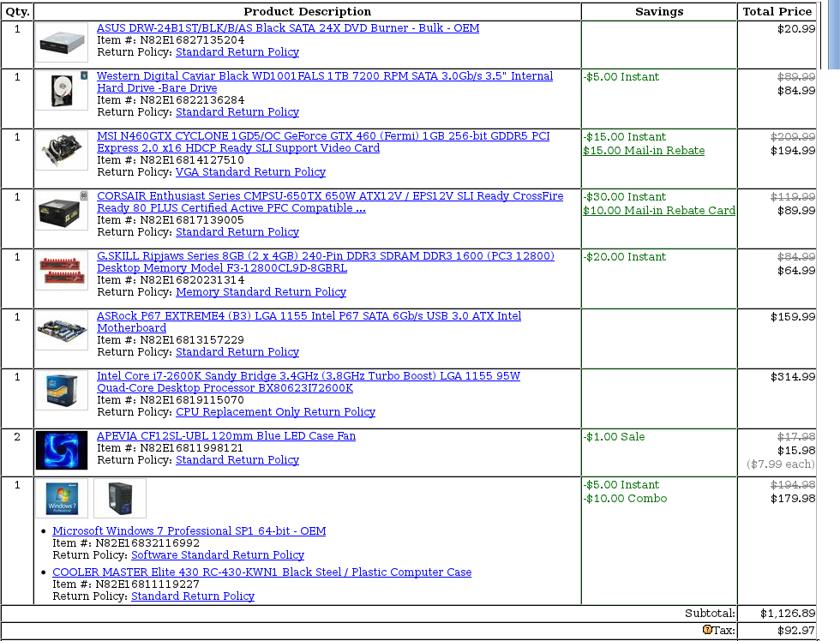Open the ASUS DVD burner thumbnail image
This screenshot has height=641, width=840.
tap(62, 42)
